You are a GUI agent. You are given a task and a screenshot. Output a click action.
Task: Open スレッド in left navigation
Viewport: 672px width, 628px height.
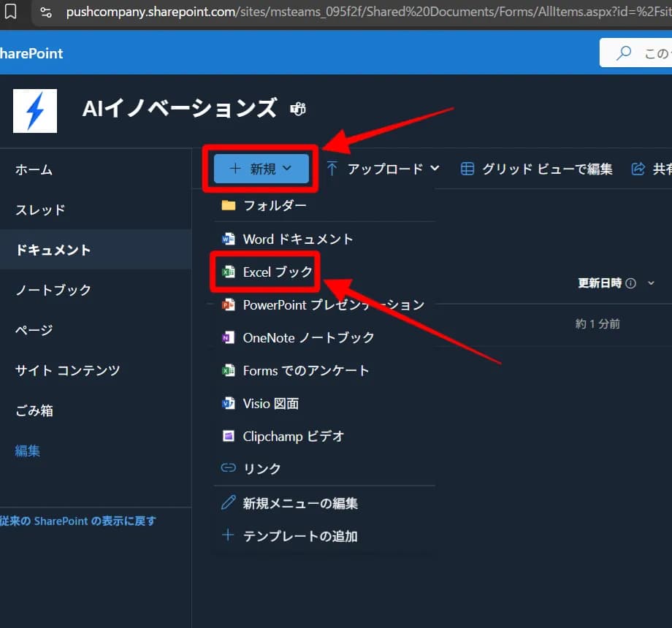40,210
